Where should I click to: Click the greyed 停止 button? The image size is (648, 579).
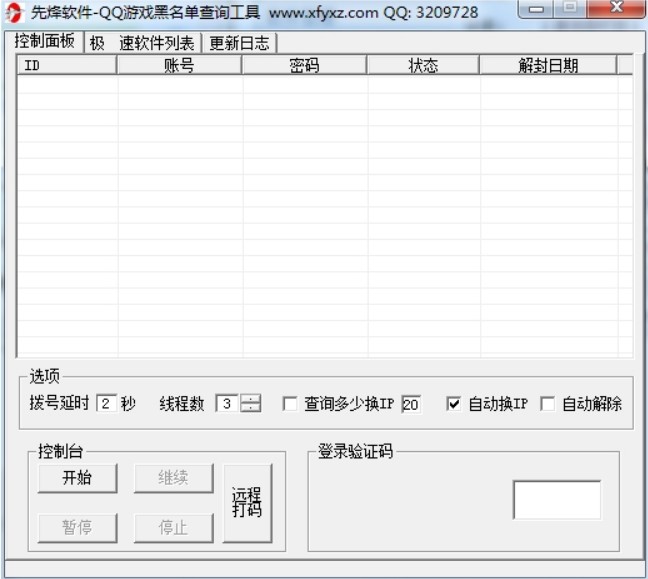click(174, 528)
